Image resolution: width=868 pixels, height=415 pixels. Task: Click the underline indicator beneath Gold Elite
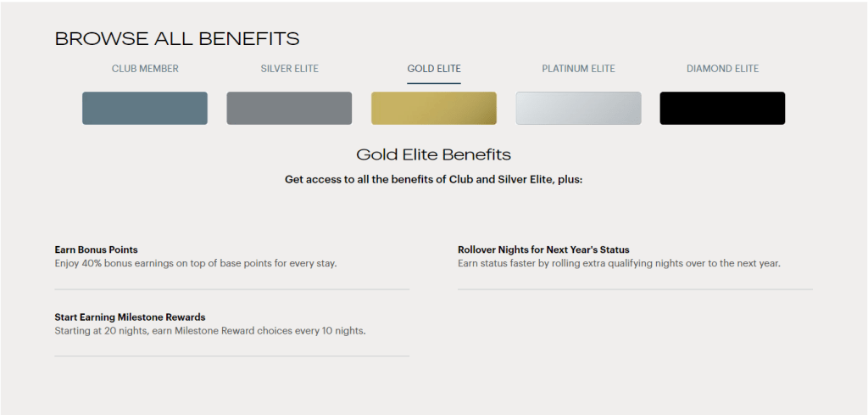(434, 83)
